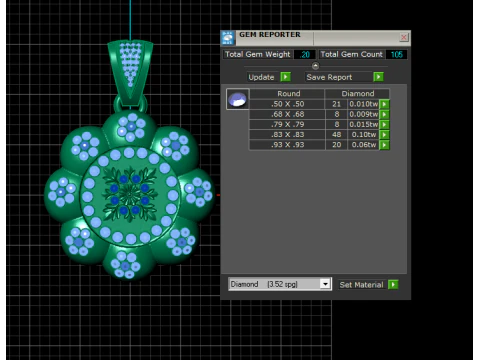
Task: Click the Update label
Action: [261, 77]
